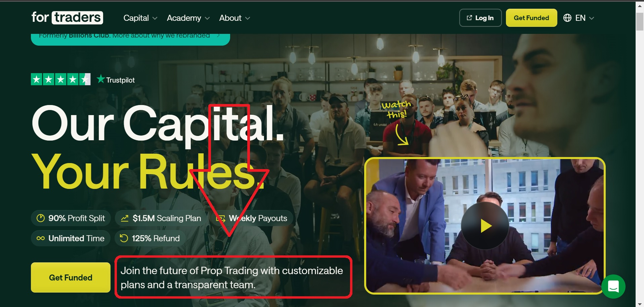
Task: Click the globe language icon
Action: pyautogui.click(x=567, y=18)
